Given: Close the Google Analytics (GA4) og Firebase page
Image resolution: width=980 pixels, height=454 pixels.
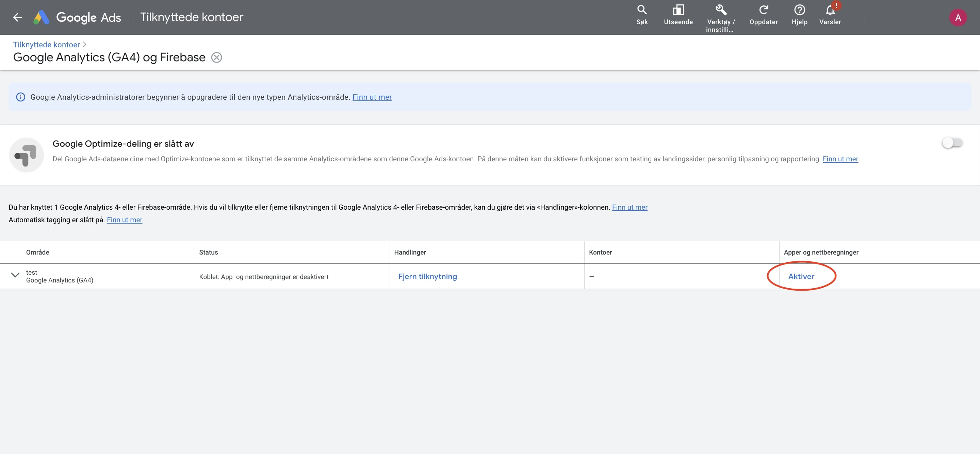Looking at the screenshot, I should tap(216, 58).
